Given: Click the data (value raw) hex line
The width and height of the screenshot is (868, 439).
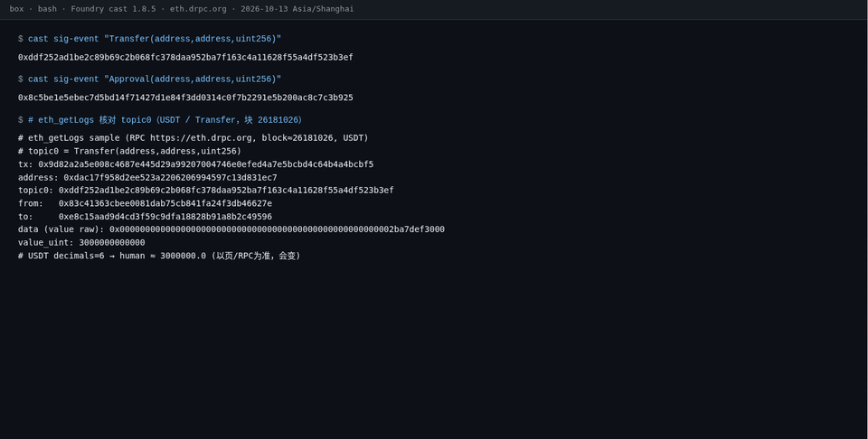Looking at the screenshot, I should coord(231,229).
